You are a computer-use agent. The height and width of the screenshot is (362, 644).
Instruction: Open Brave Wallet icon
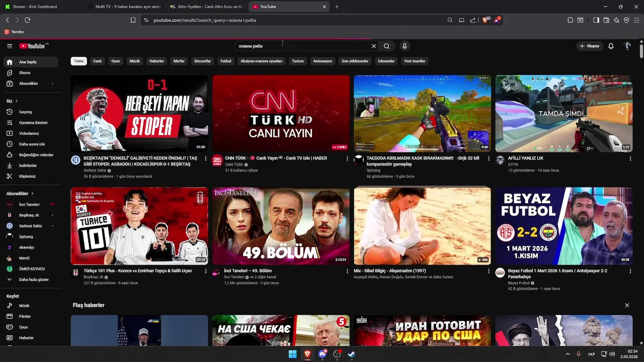(606, 20)
